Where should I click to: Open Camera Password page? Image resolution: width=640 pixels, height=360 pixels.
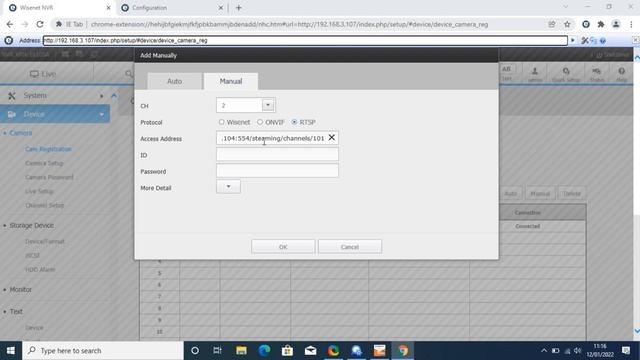coord(49,177)
